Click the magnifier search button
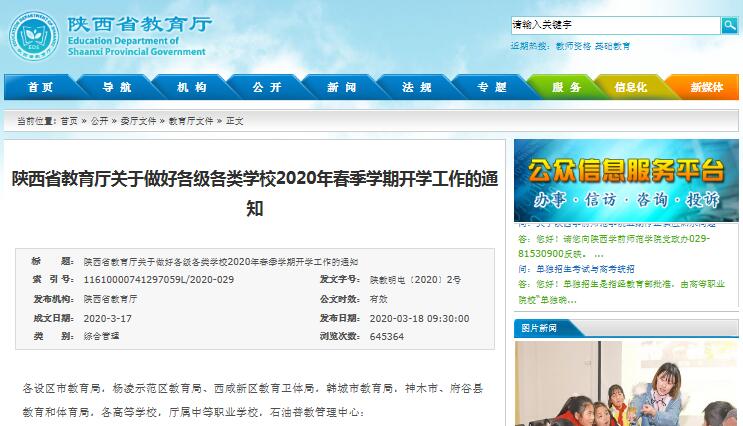 coord(729,25)
